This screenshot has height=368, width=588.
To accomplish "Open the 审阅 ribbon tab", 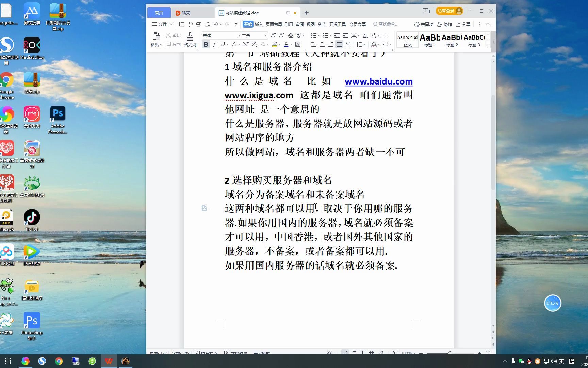I will [300, 24].
